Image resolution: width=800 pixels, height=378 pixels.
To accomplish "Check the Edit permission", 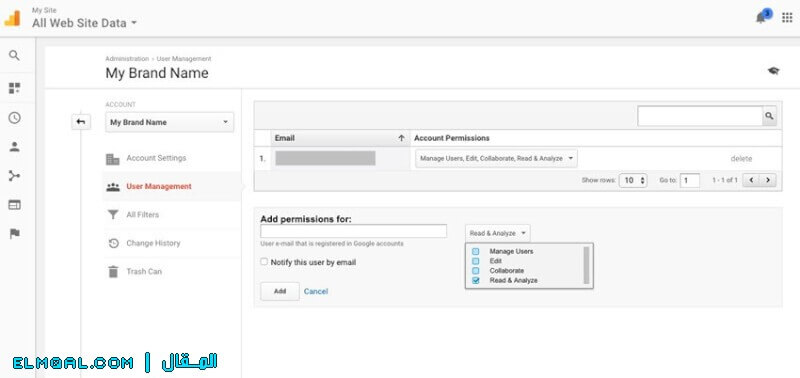I will tap(476, 261).
